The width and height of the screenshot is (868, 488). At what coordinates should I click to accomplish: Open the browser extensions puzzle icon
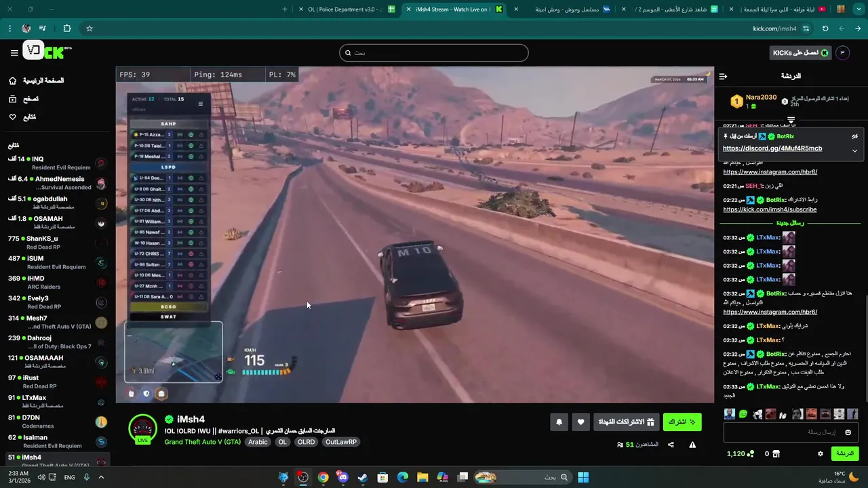click(67, 28)
